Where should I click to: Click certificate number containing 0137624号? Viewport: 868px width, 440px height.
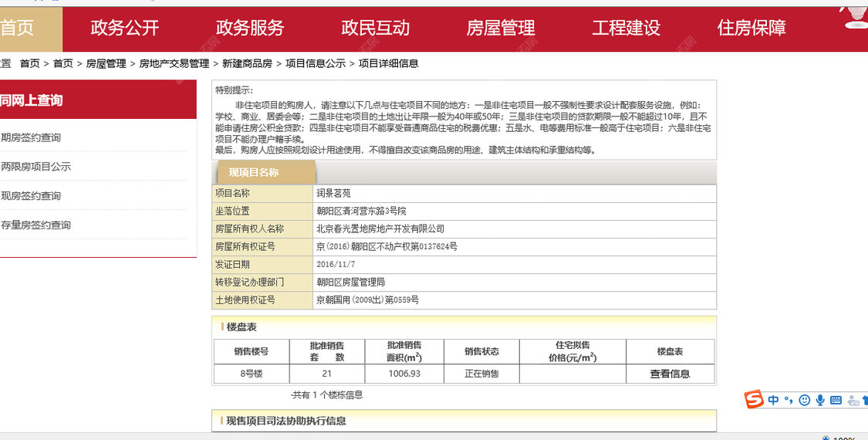387,246
